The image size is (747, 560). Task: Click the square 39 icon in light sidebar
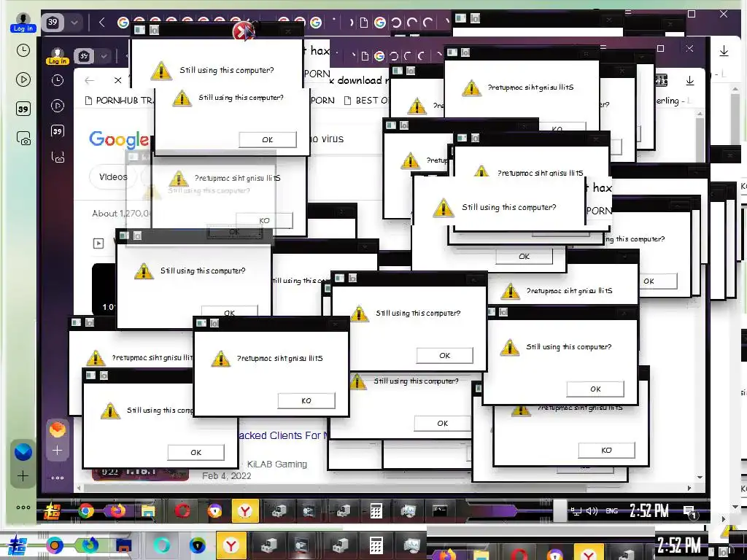click(x=23, y=109)
